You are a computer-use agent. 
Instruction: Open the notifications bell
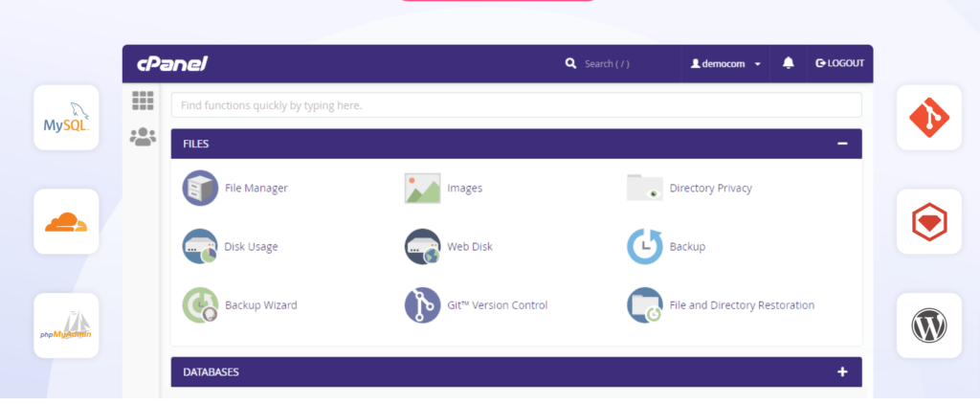(789, 63)
